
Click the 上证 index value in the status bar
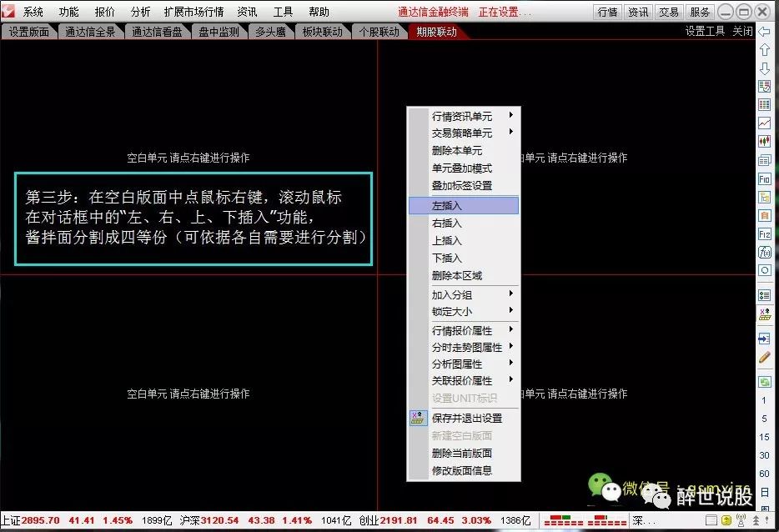pyautogui.click(x=40, y=520)
